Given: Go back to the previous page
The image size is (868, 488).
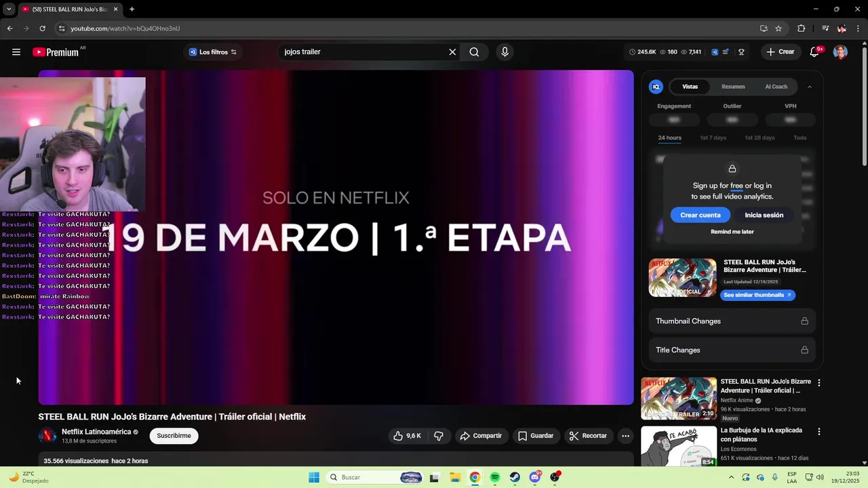Looking at the screenshot, I should click(9, 28).
